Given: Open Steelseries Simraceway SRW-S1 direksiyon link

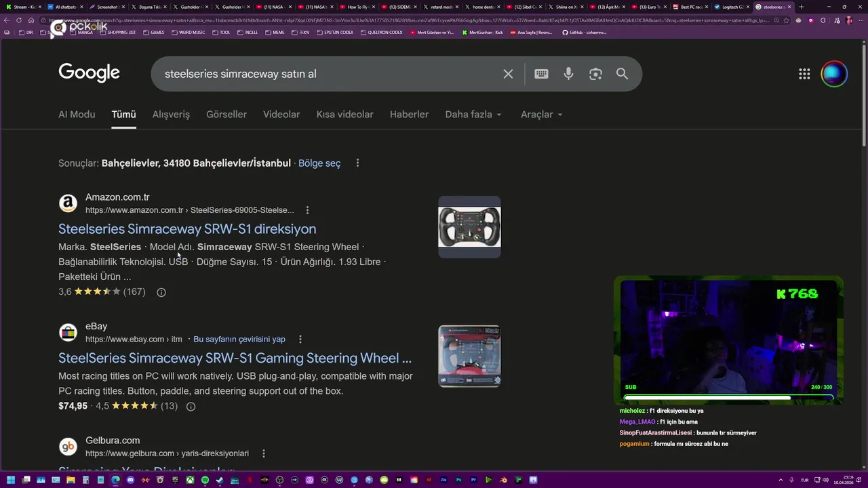Looking at the screenshot, I should 187,229.
